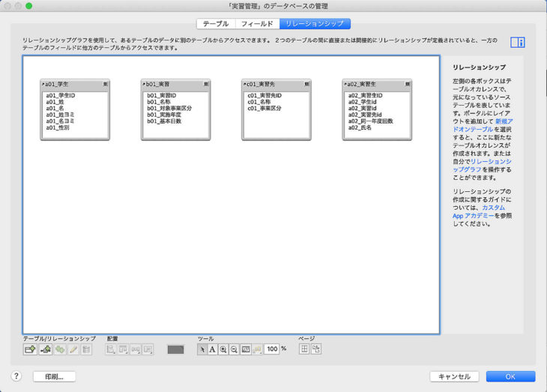Click the gray color swatch
The image size is (547, 392).
[175, 349]
